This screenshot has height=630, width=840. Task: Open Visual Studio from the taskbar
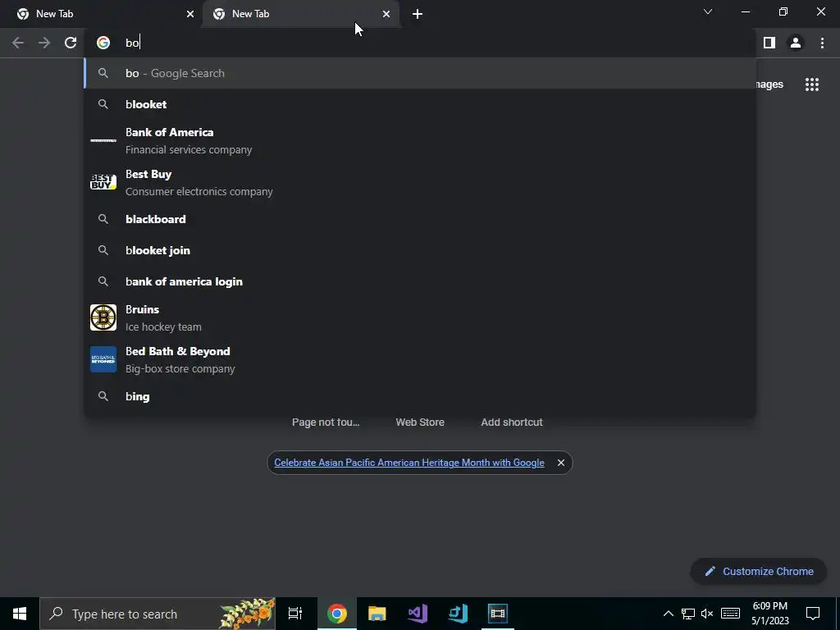point(418,614)
